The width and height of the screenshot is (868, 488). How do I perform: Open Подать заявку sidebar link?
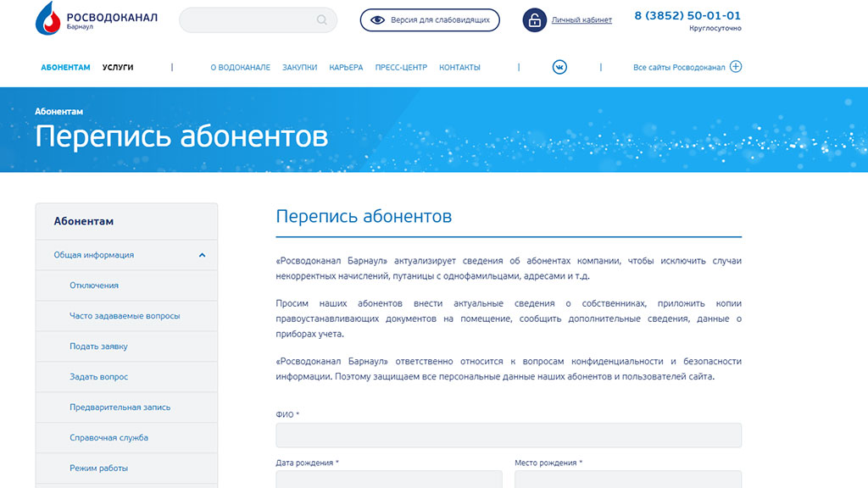[x=98, y=347]
